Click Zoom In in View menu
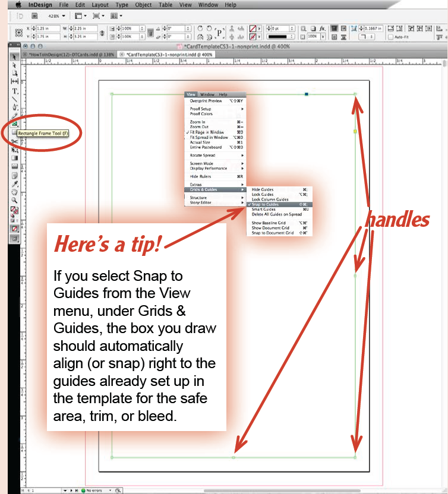 point(198,122)
